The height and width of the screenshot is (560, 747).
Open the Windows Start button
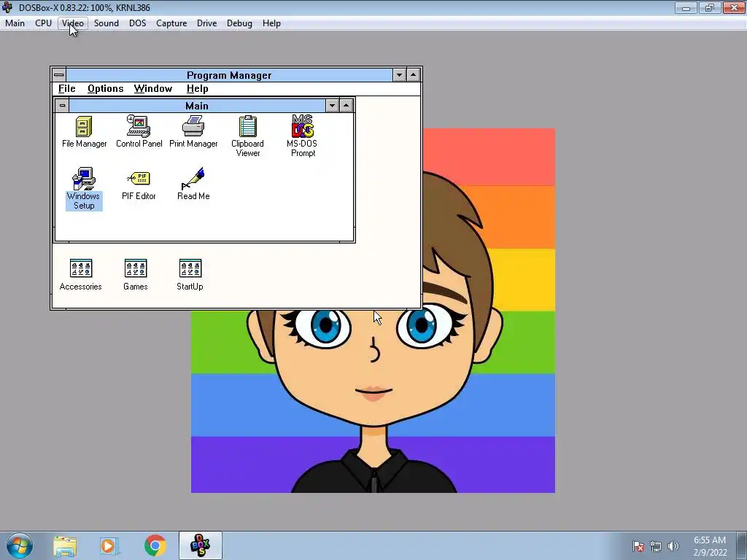pyautogui.click(x=20, y=545)
